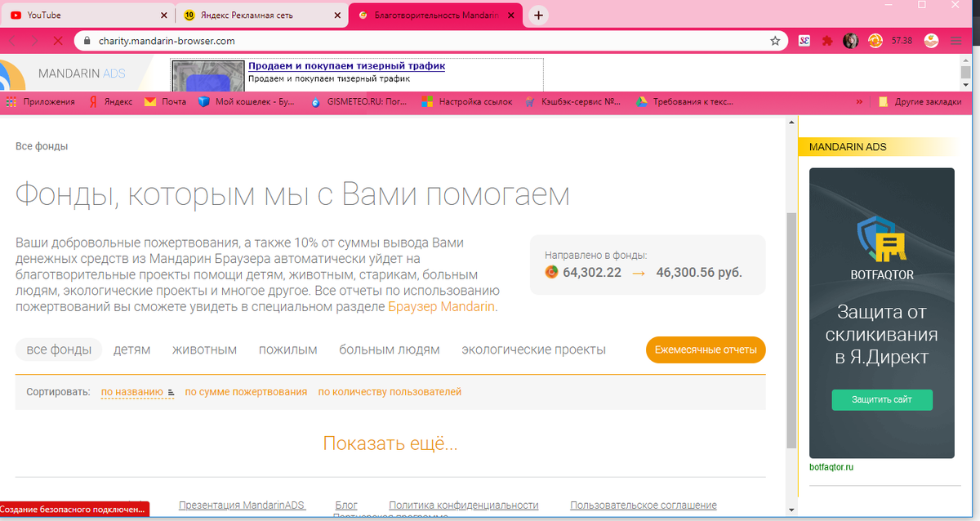Open the Настройка ссылок bookmark

click(x=466, y=102)
